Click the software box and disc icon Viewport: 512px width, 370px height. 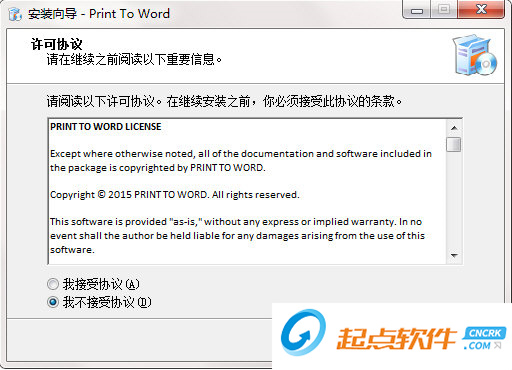pyautogui.click(x=474, y=55)
